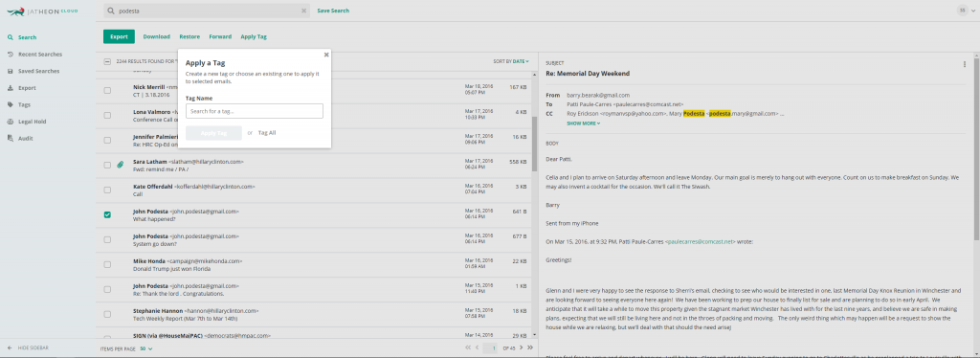Click the magnifier icon in the search bar
The image size is (980, 358).
click(x=111, y=11)
